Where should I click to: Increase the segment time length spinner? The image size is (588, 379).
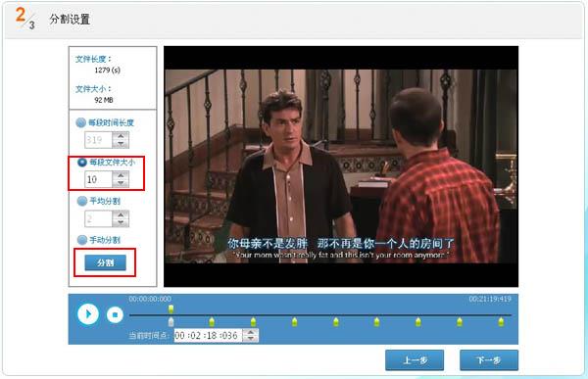click(121, 136)
